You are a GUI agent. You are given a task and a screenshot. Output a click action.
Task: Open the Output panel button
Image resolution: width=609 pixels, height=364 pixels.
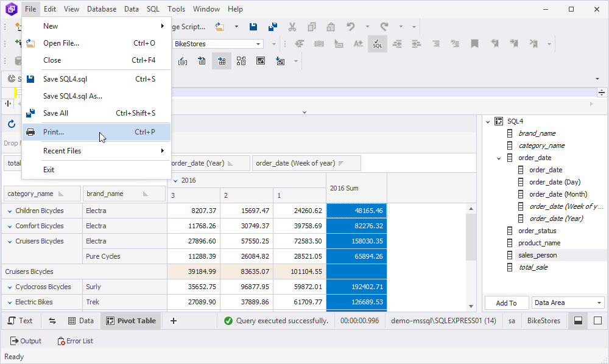[x=26, y=341]
